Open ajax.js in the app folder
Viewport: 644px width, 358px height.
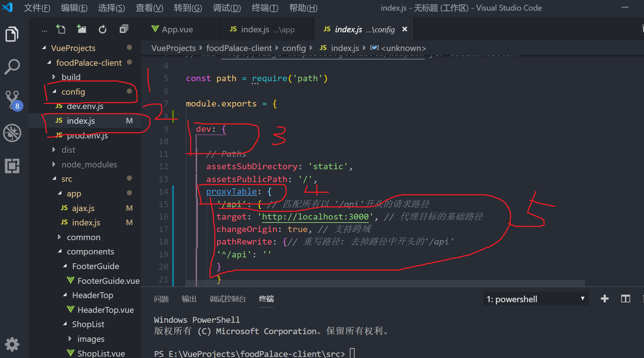(x=85, y=208)
